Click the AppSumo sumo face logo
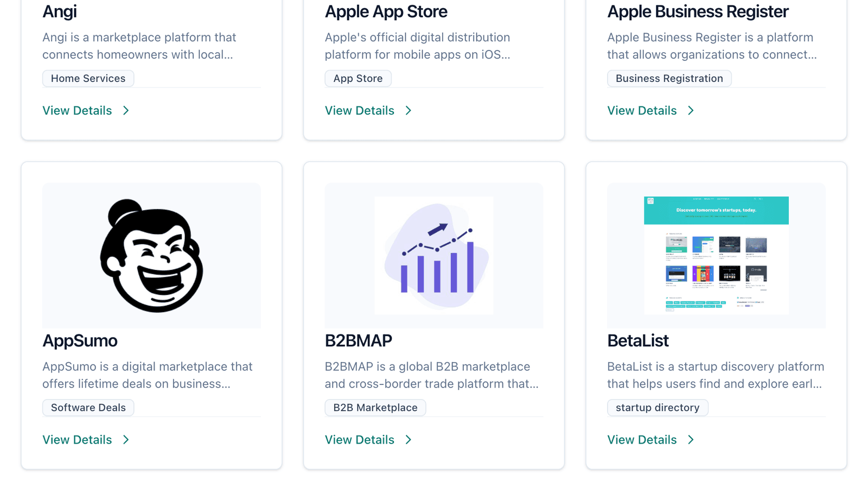The height and width of the screenshot is (487, 868). point(151,256)
